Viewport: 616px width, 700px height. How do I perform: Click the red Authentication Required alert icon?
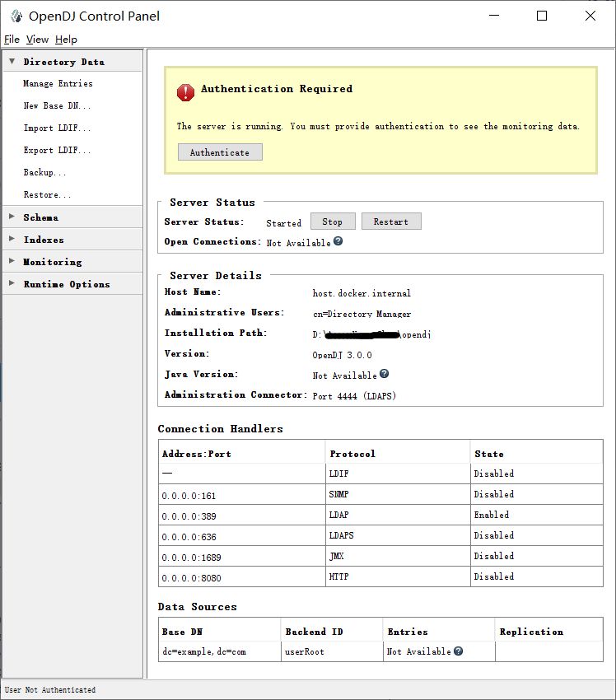tap(185, 92)
